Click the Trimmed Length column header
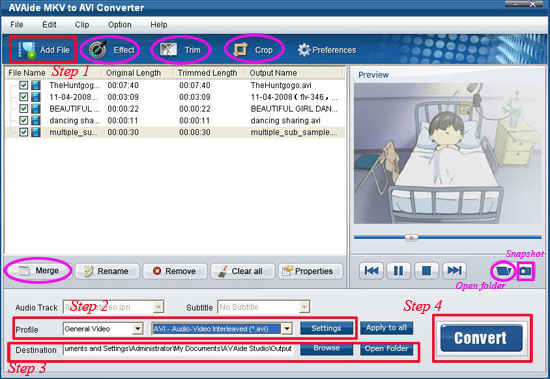The image size is (550, 379). (208, 73)
